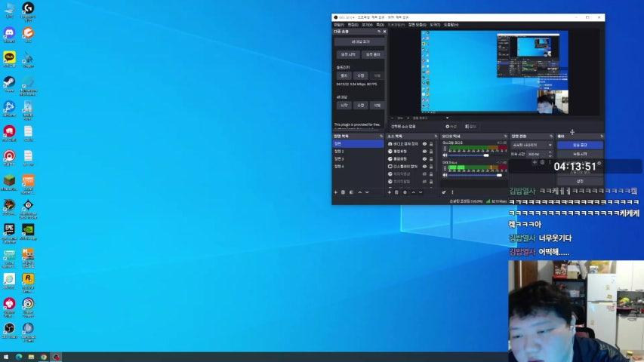This screenshot has width=644, height=362.
Task: Adjust the transition duration spinner arrows
Action: coord(550,154)
